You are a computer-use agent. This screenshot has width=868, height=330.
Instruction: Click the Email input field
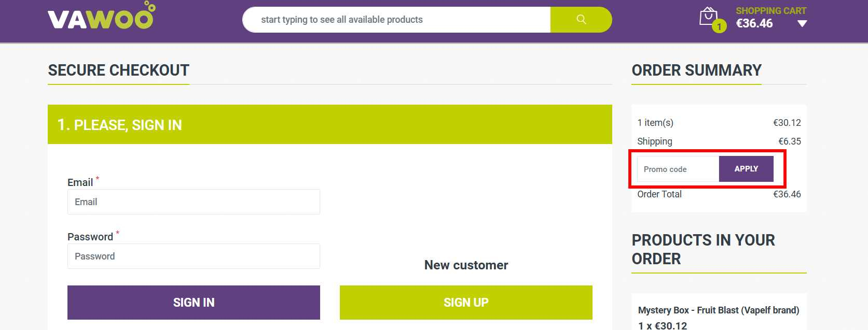point(194,202)
